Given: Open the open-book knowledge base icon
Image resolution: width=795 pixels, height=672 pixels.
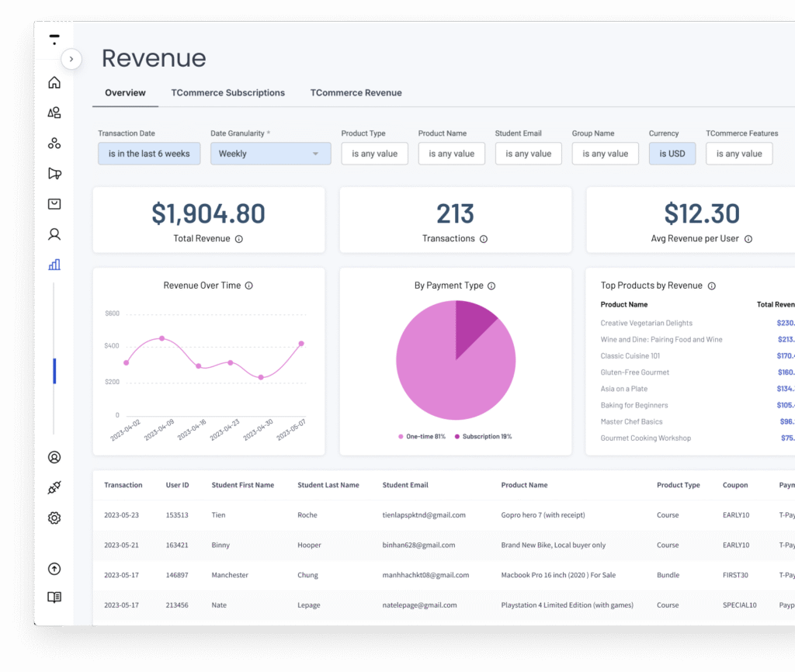Looking at the screenshot, I should click(x=54, y=598).
